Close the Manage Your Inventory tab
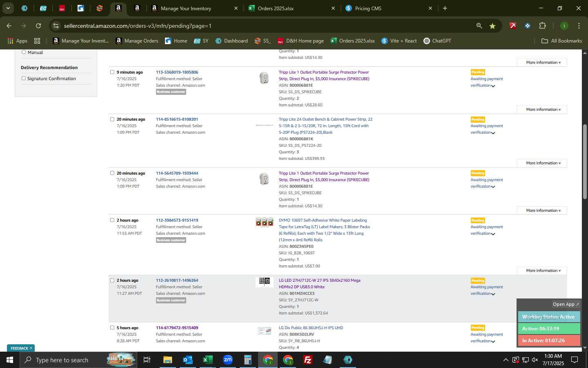The width and height of the screenshot is (588, 368). [236, 8]
